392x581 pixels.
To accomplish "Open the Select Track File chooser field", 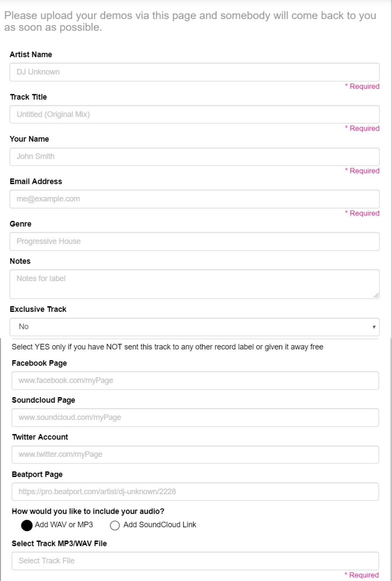I will [x=195, y=561].
